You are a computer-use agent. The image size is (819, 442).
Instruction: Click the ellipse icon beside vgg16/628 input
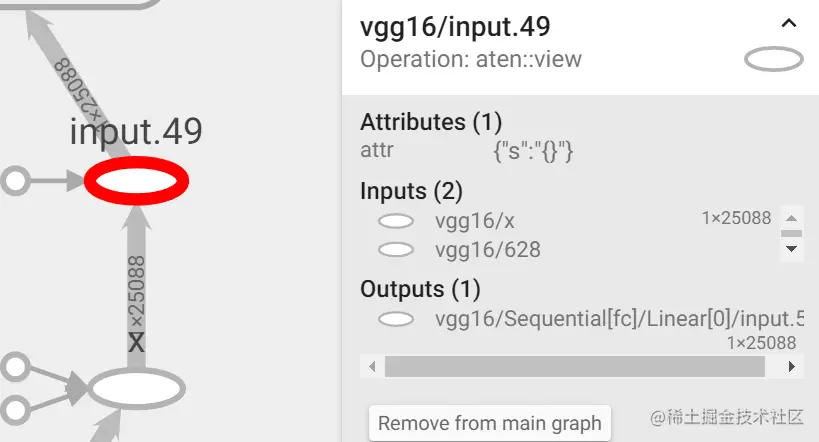pos(396,250)
